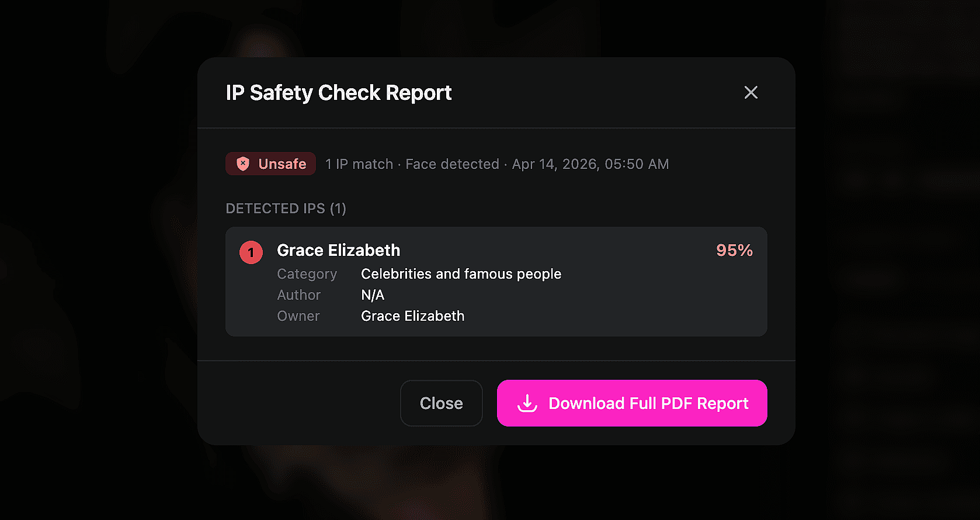Click the Face detected status indicator

pyautogui.click(x=452, y=164)
